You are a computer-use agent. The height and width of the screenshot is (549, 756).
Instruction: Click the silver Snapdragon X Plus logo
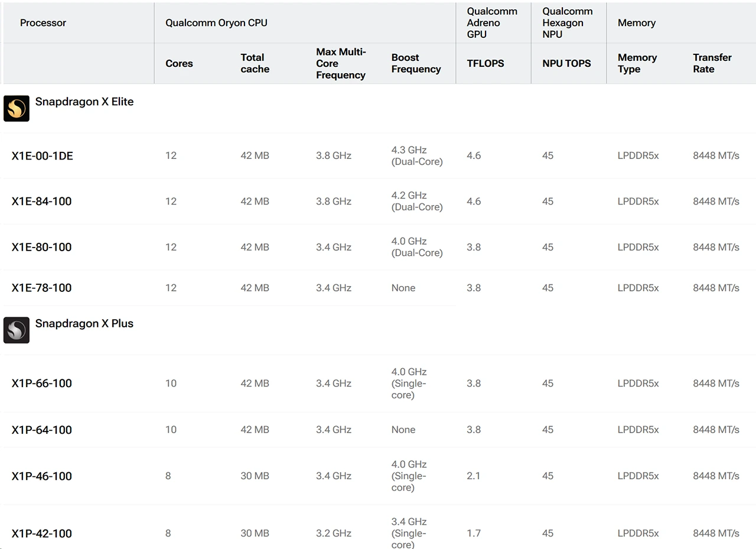pos(17,330)
